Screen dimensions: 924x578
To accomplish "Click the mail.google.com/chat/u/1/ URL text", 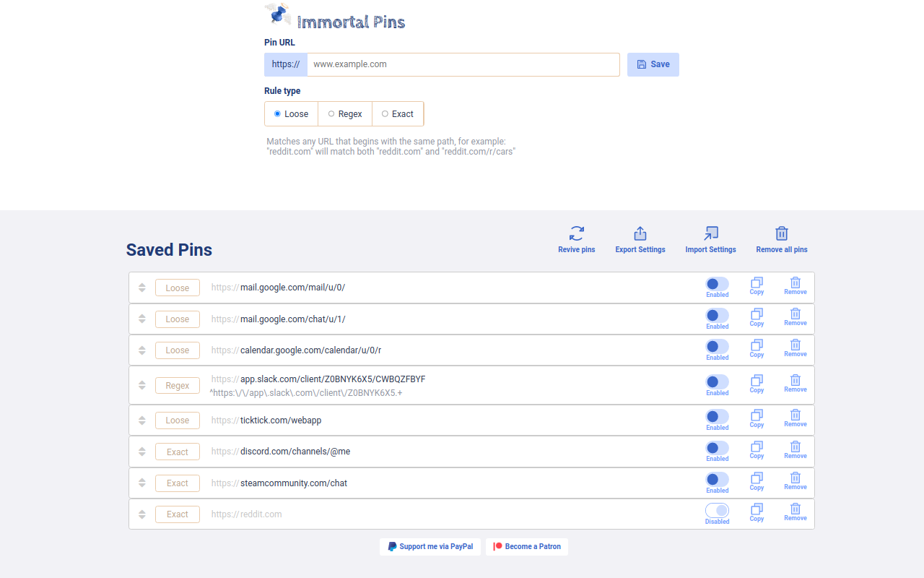I will pyautogui.click(x=293, y=319).
